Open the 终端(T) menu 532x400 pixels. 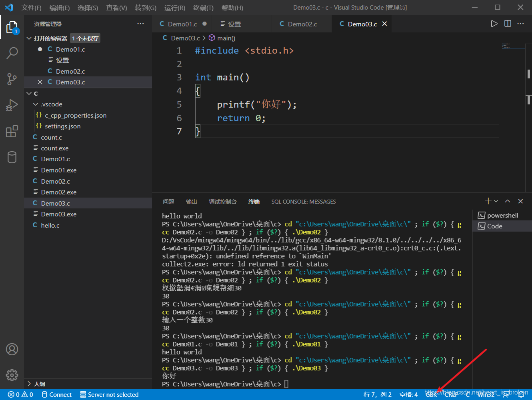(x=203, y=8)
